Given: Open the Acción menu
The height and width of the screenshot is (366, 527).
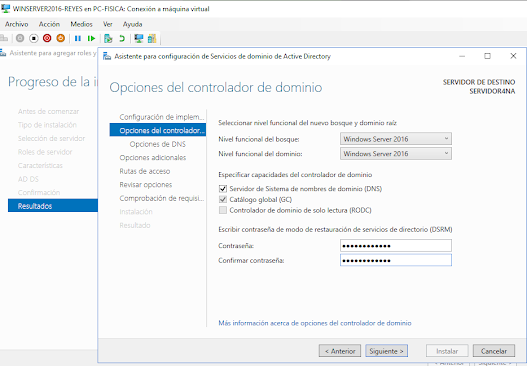Looking at the screenshot, I should [x=49, y=24].
